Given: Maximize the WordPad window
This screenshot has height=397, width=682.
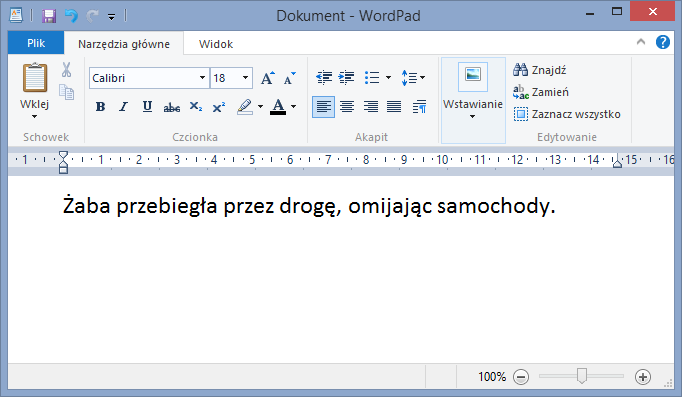Looking at the screenshot, I should coord(617,12).
